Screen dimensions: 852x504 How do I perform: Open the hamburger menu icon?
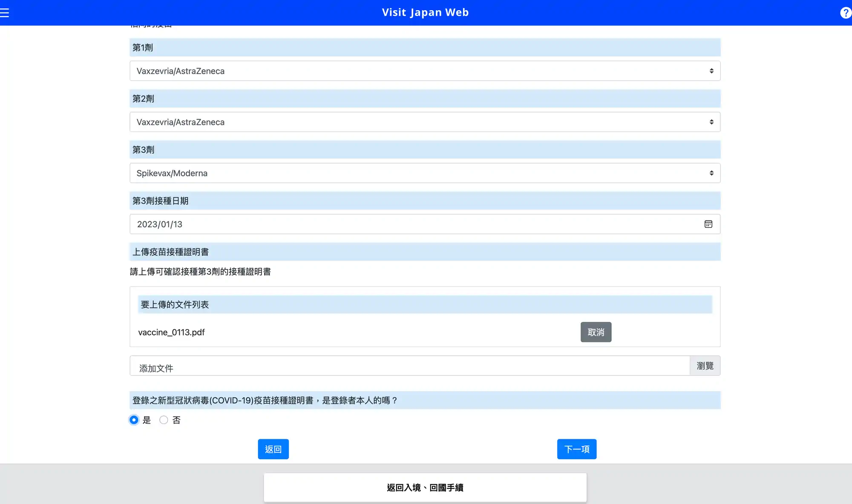(x=5, y=13)
